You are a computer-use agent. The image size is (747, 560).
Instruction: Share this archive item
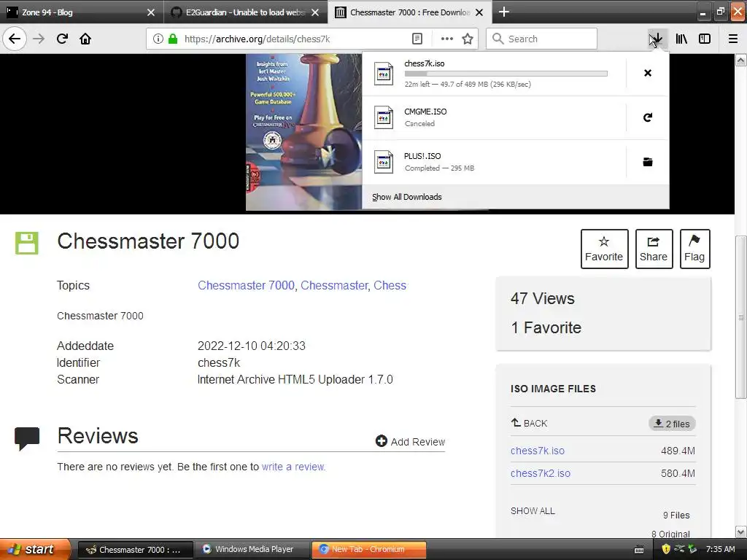[654, 249]
